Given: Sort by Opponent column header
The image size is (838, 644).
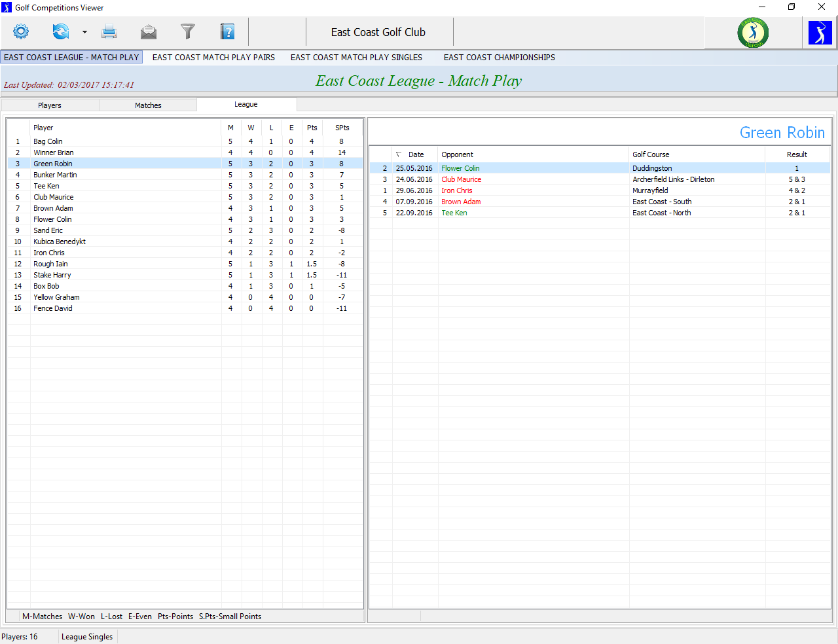Looking at the screenshot, I should 533,154.
